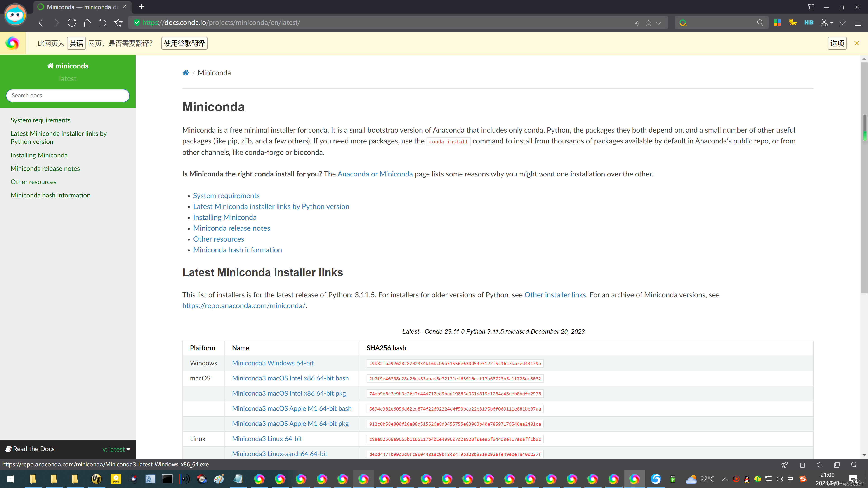
Task: Open the 选项 options button
Action: [837, 43]
